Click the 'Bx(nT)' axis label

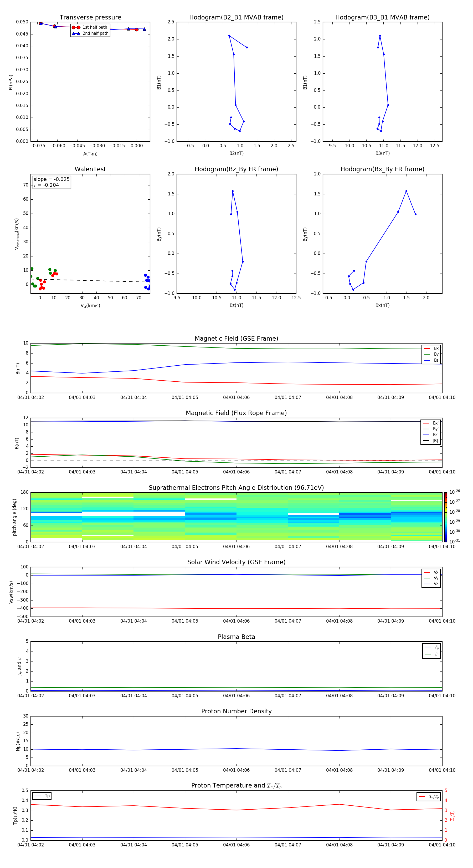pos(382,305)
